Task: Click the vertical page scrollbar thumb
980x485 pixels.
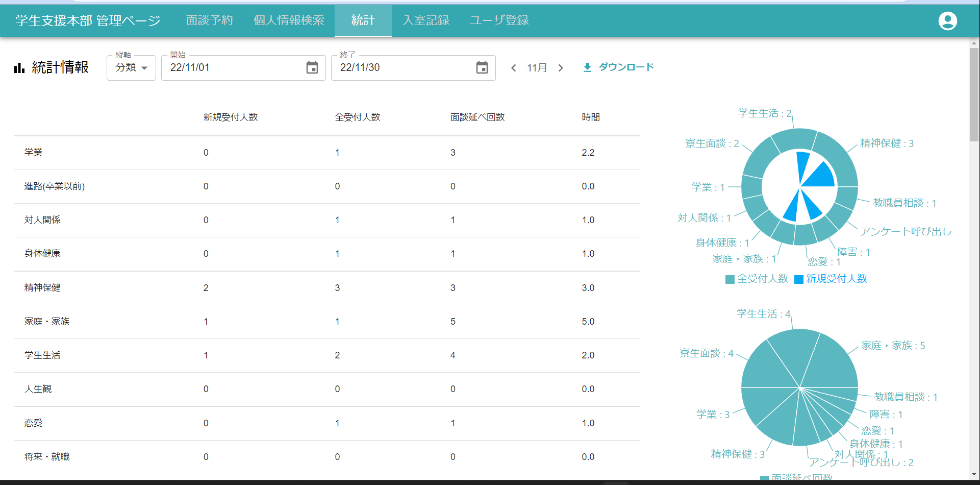Action: [974, 94]
